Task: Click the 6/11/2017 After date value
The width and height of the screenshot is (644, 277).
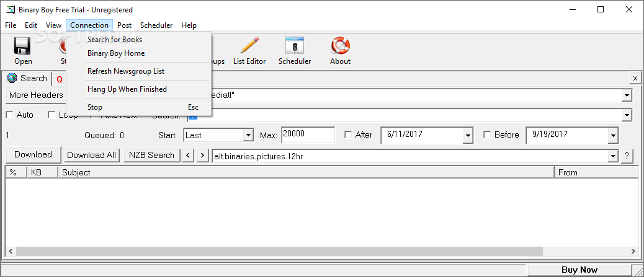Action: click(x=406, y=134)
